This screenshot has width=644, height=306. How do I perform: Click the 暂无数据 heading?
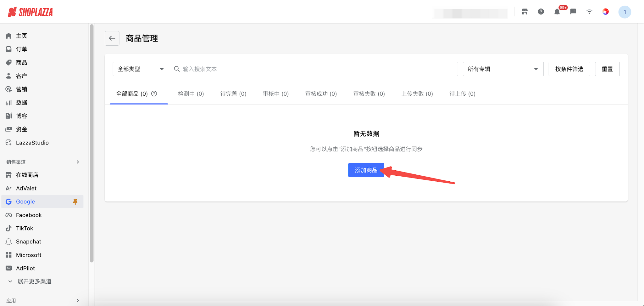tap(366, 133)
